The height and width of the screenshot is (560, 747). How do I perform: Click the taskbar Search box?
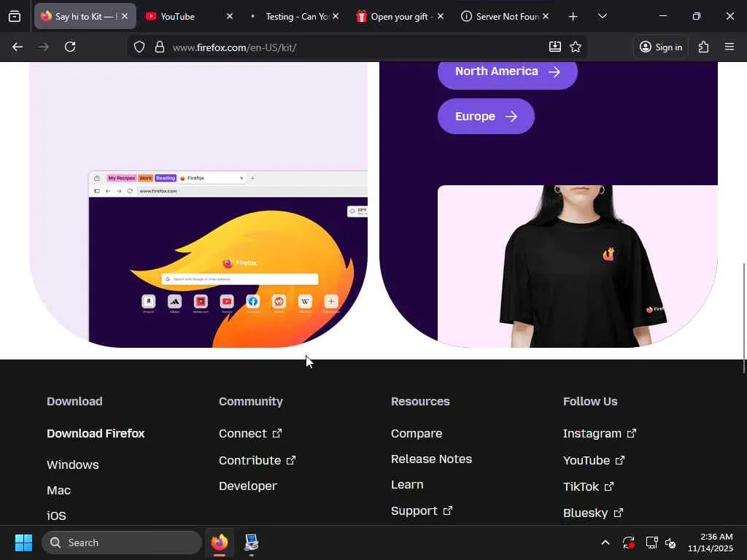pyautogui.click(x=122, y=542)
